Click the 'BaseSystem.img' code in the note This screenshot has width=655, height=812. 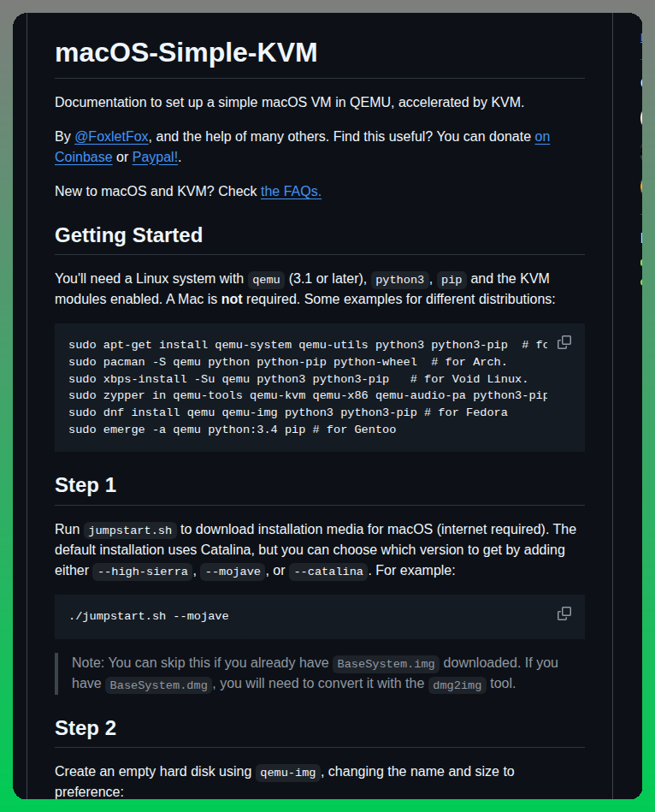tap(386, 664)
